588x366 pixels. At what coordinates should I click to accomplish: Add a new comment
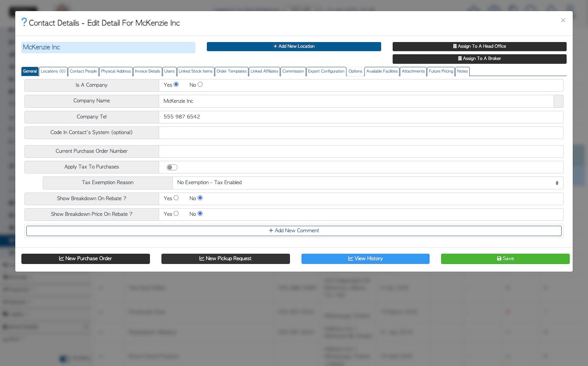pyautogui.click(x=294, y=231)
